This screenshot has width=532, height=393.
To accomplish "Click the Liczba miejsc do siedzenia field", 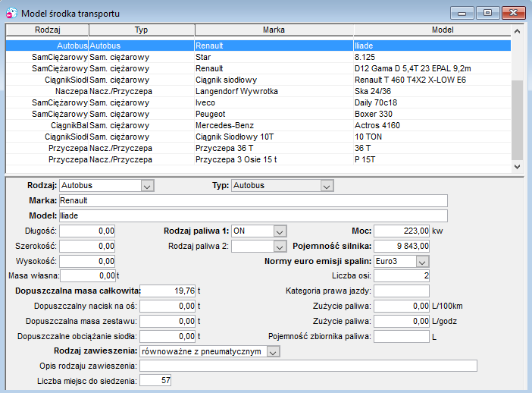I will click(155, 380).
